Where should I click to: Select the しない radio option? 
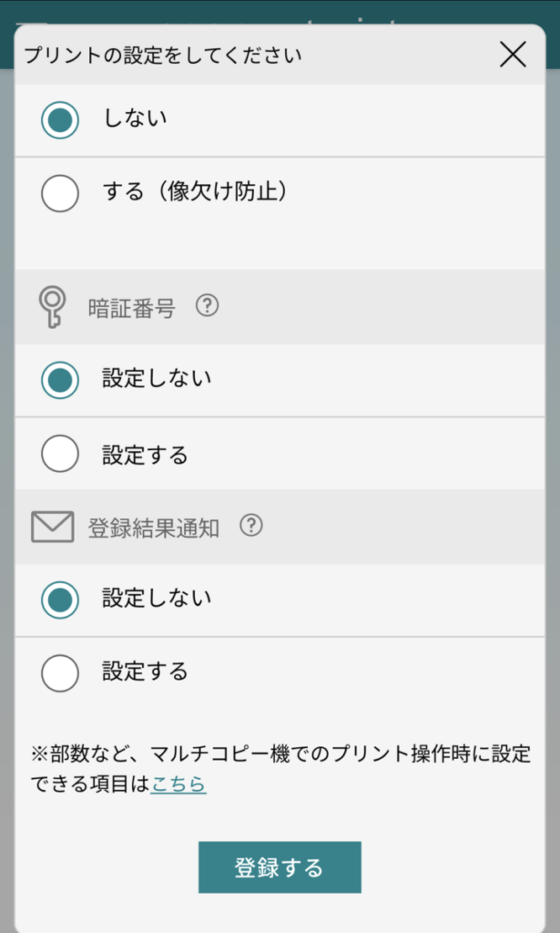[60, 119]
